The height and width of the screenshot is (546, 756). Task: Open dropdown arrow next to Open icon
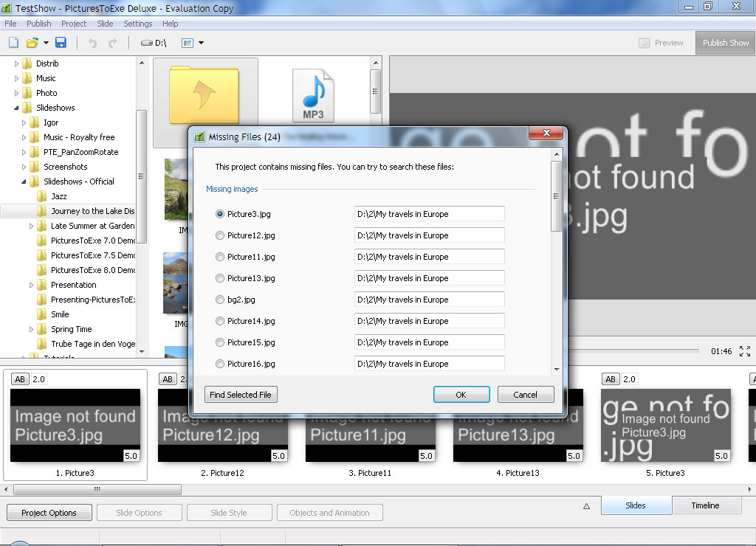coord(46,43)
